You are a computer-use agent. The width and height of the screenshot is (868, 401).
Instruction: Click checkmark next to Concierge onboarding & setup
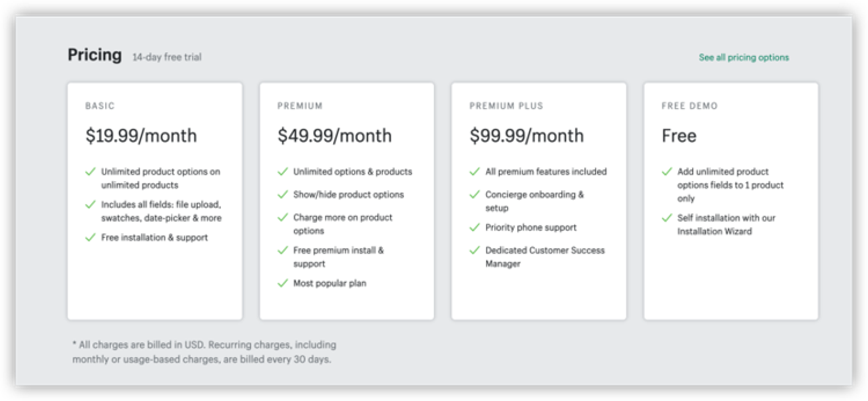tap(474, 194)
